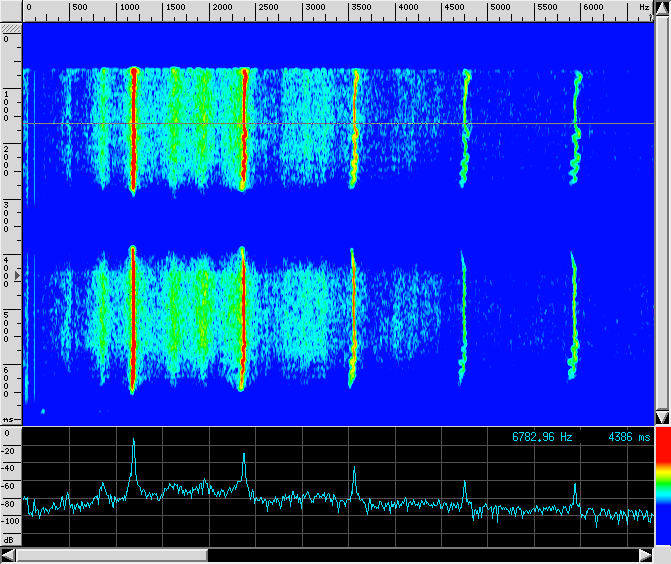Click the vertical scrollbar down arrow
The image size is (671, 564).
click(661, 417)
